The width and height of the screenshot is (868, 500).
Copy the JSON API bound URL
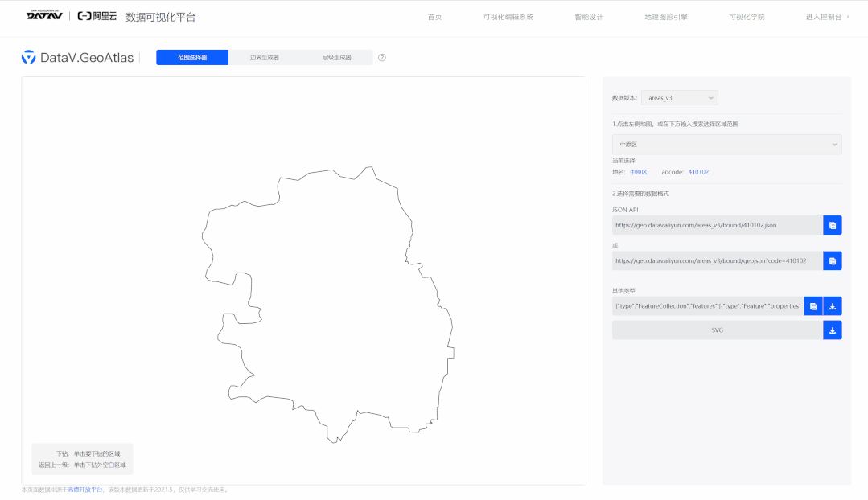point(832,225)
